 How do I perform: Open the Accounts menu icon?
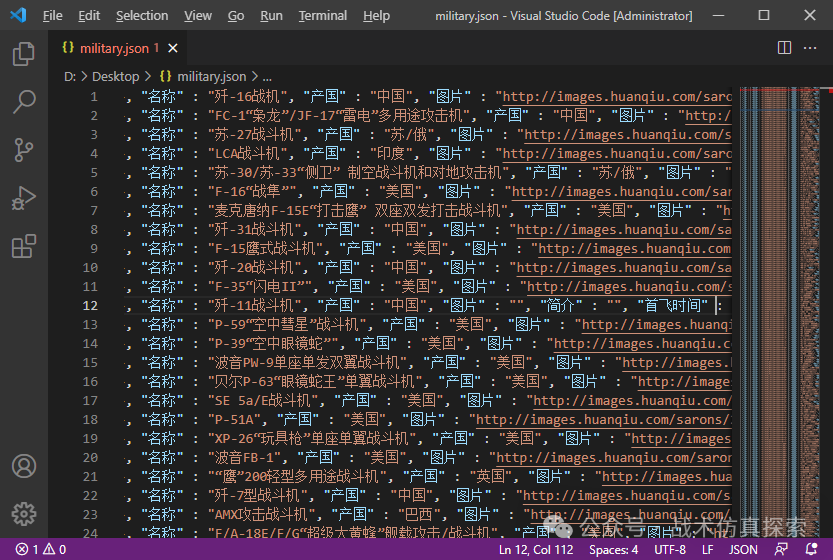(23, 466)
